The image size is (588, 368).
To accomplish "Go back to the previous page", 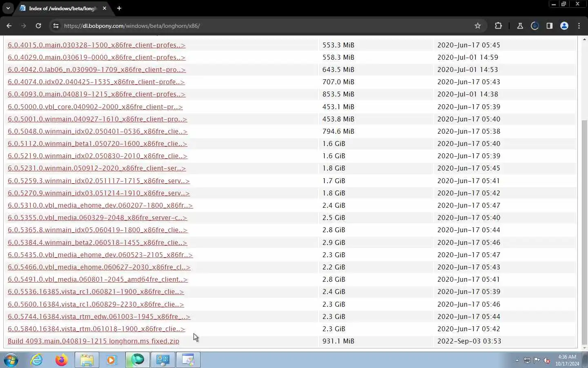I will [9, 26].
